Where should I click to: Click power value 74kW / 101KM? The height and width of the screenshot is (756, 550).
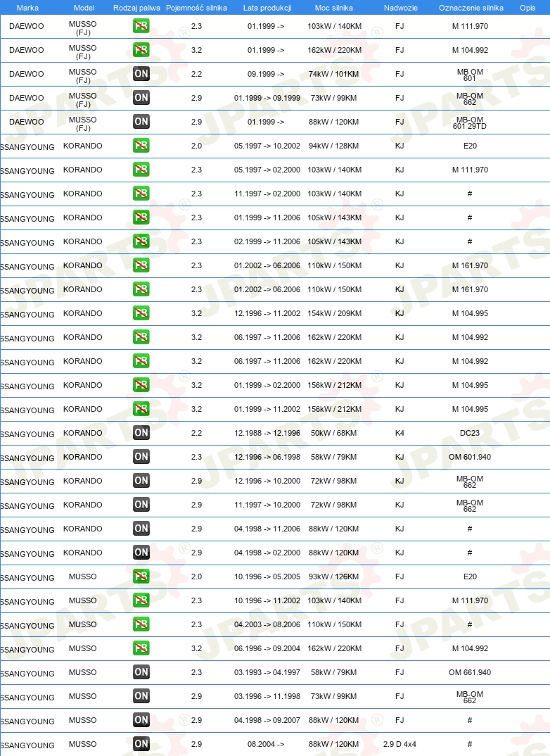(334, 74)
